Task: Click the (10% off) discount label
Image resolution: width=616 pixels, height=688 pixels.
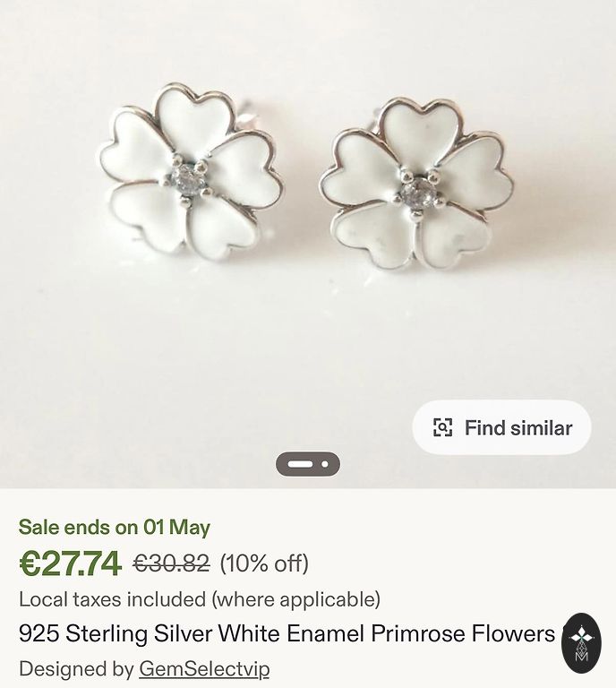Action: click(x=264, y=563)
